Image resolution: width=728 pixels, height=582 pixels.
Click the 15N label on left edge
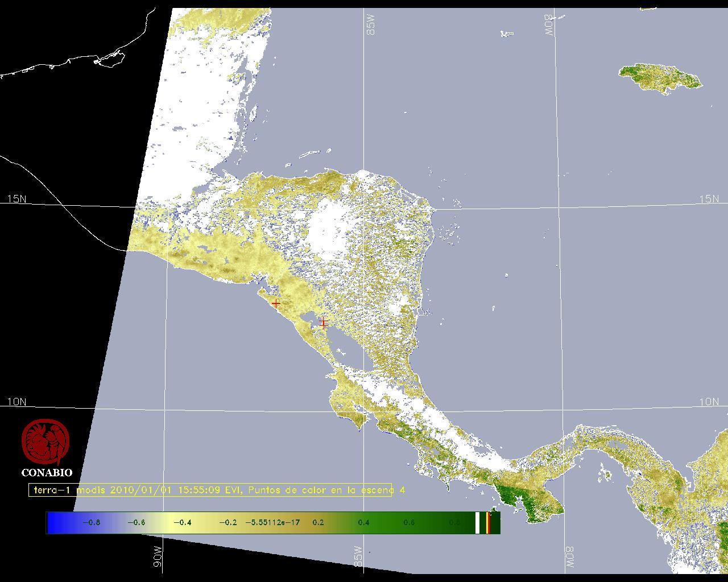[x=16, y=199]
